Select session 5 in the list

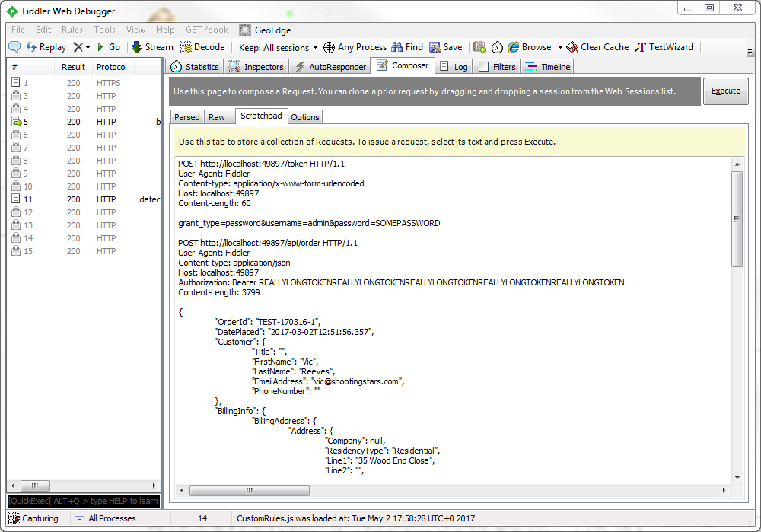tap(84, 122)
